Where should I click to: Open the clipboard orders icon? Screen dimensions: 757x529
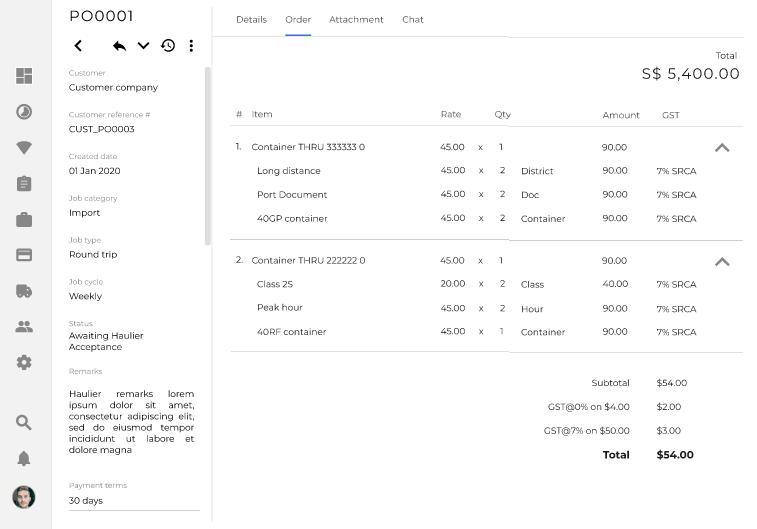click(24, 184)
